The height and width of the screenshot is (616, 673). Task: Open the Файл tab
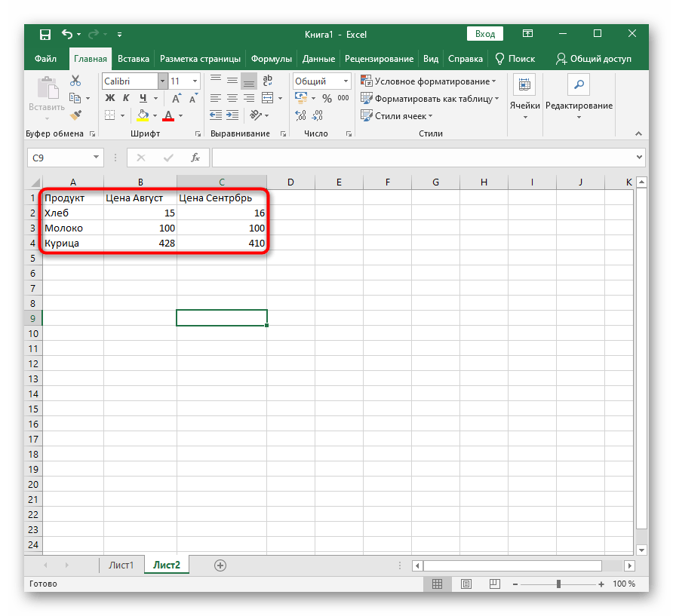click(x=45, y=59)
